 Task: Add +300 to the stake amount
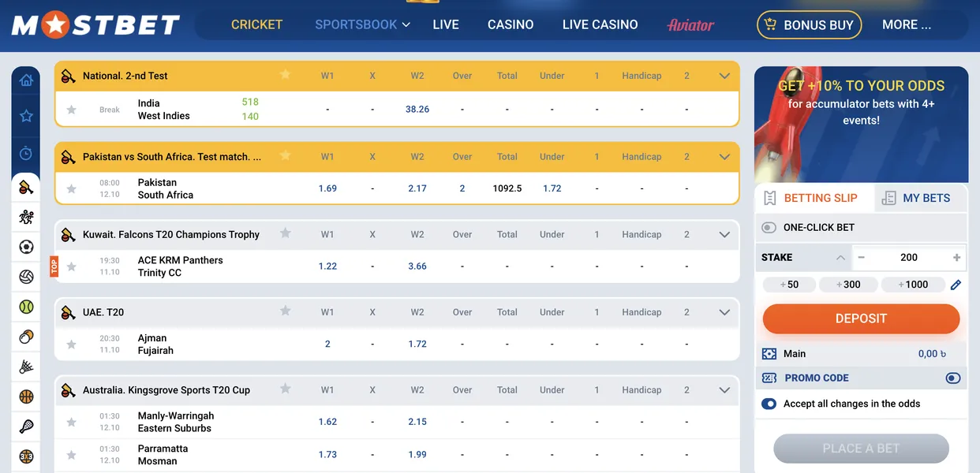(x=848, y=284)
